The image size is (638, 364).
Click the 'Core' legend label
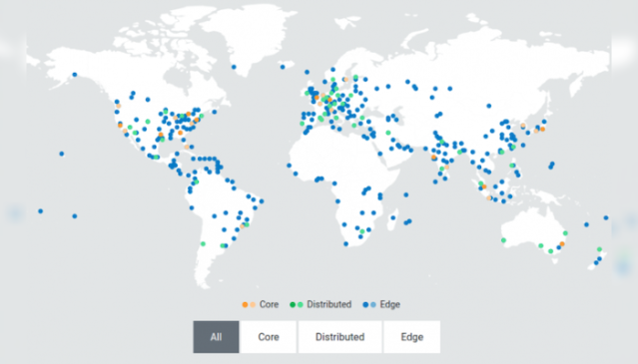269,304
